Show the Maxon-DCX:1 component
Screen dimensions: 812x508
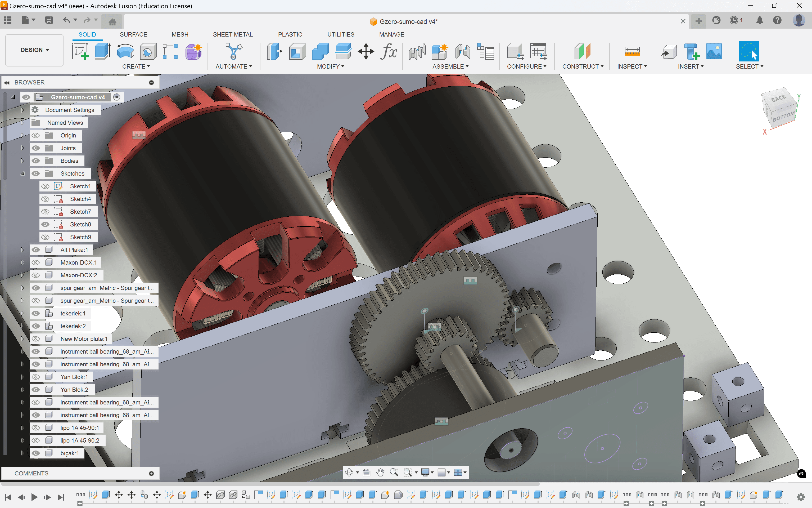[x=36, y=262]
